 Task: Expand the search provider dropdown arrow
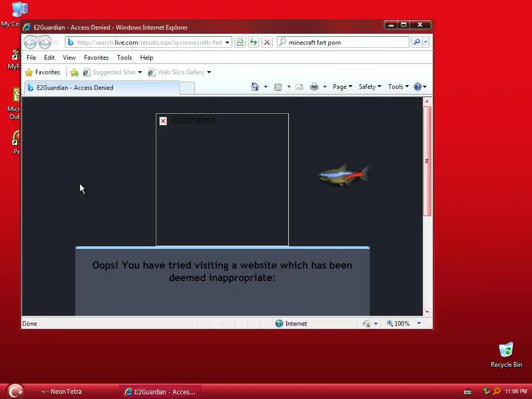tap(425, 42)
